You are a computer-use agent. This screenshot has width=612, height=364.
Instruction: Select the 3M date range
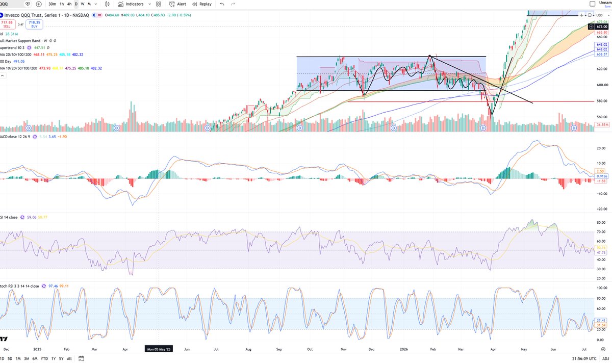click(27, 358)
